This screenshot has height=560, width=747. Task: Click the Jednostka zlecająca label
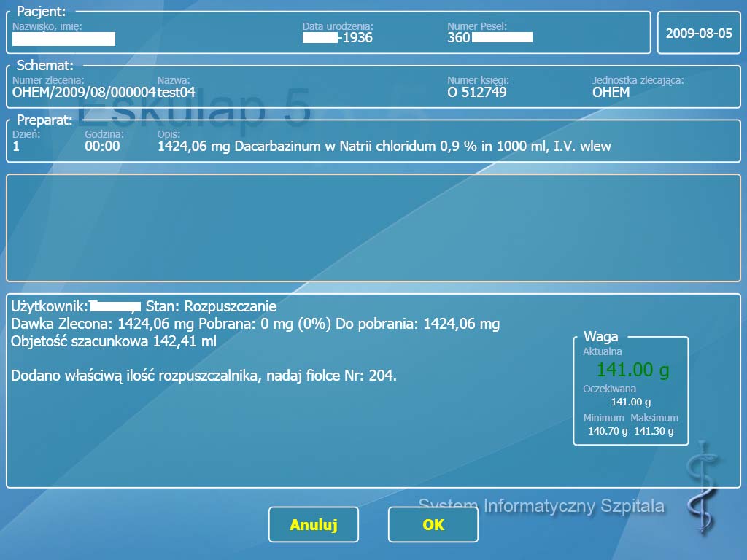click(638, 80)
